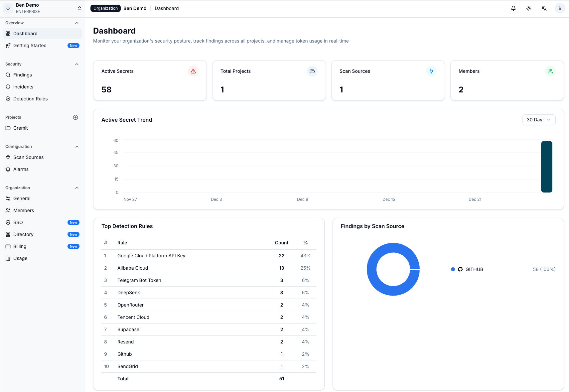Click the Members people icon
Viewport: 569px width, 392px height.
tap(550, 71)
